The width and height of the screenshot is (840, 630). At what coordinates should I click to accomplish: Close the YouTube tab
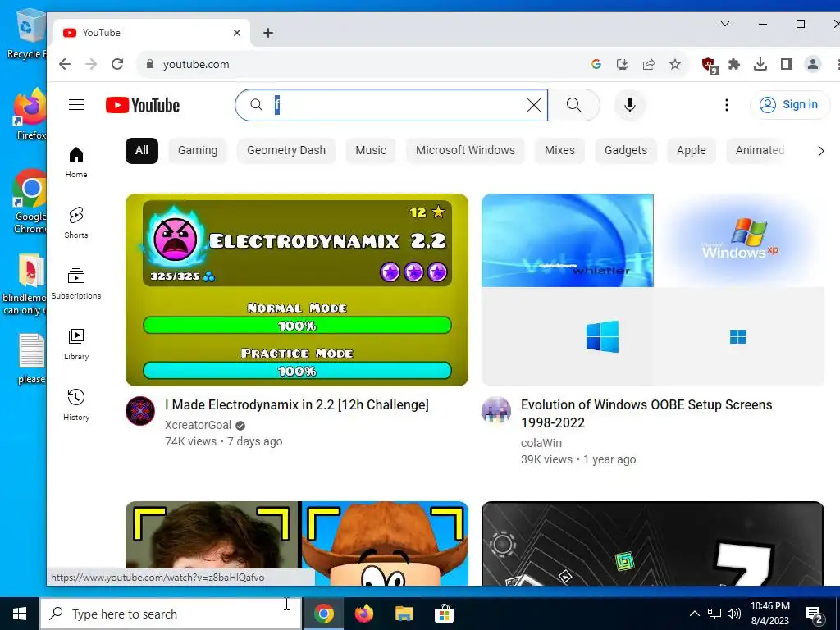tap(237, 33)
